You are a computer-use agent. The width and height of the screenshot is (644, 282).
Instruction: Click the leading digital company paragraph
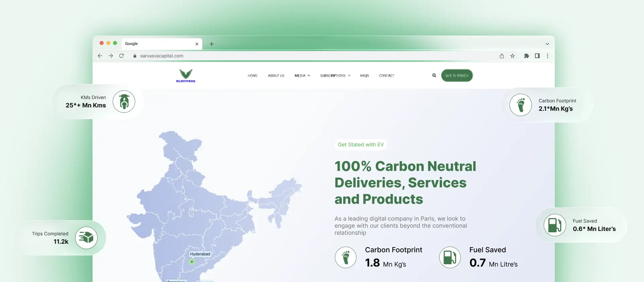coord(401,226)
